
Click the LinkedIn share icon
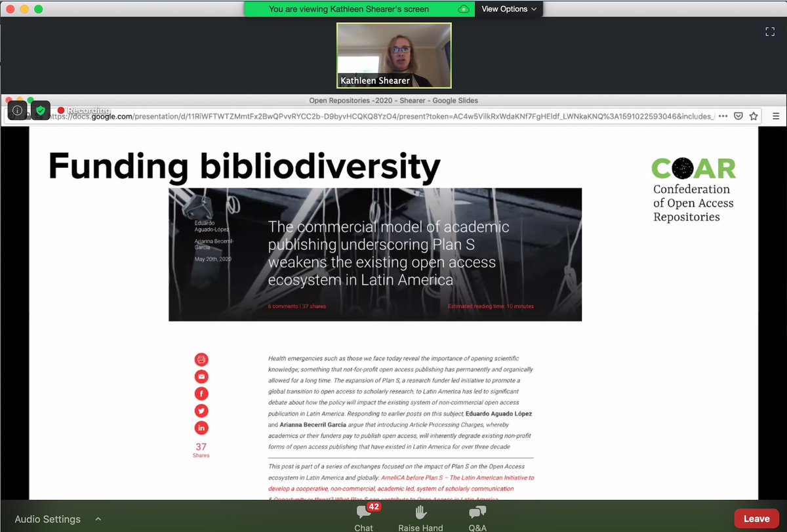(201, 428)
